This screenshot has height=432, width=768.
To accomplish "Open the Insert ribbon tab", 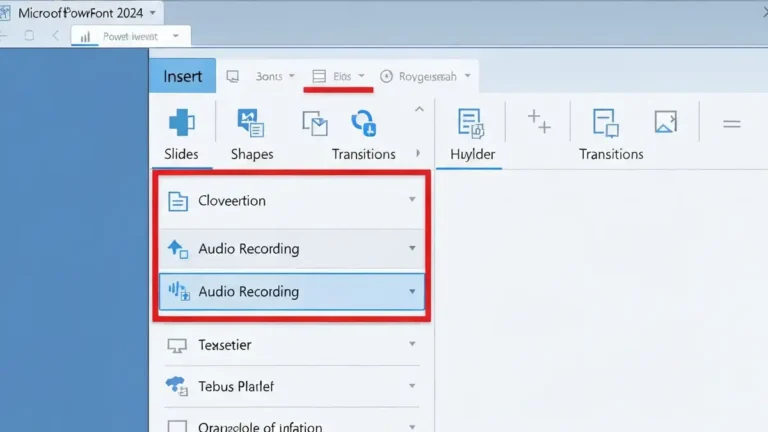I will coord(182,76).
